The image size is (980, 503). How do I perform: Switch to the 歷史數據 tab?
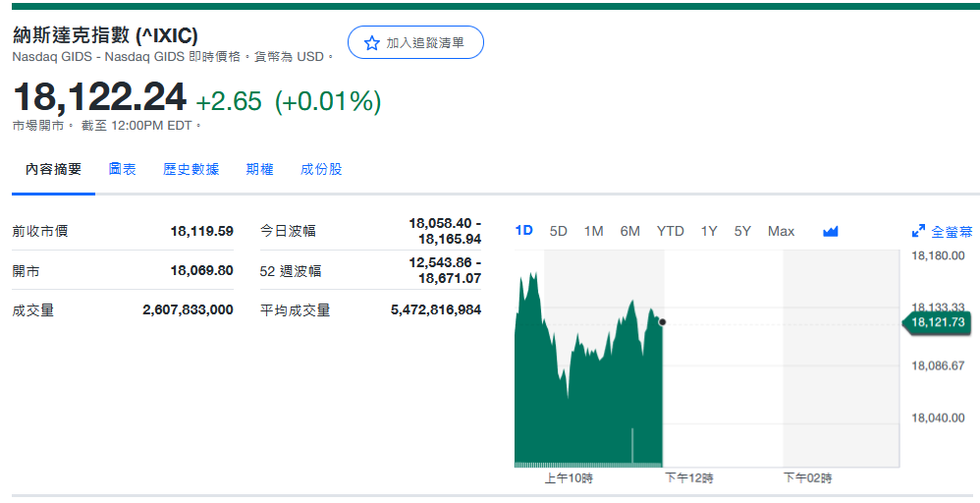tap(191, 169)
